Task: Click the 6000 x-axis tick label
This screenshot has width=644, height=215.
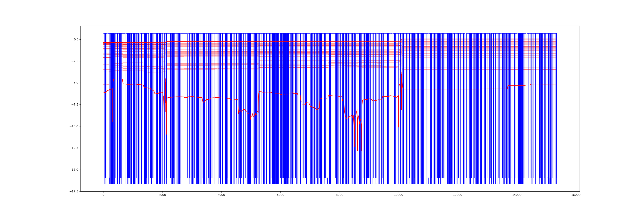Action: pyautogui.click(x=281, y=195)
